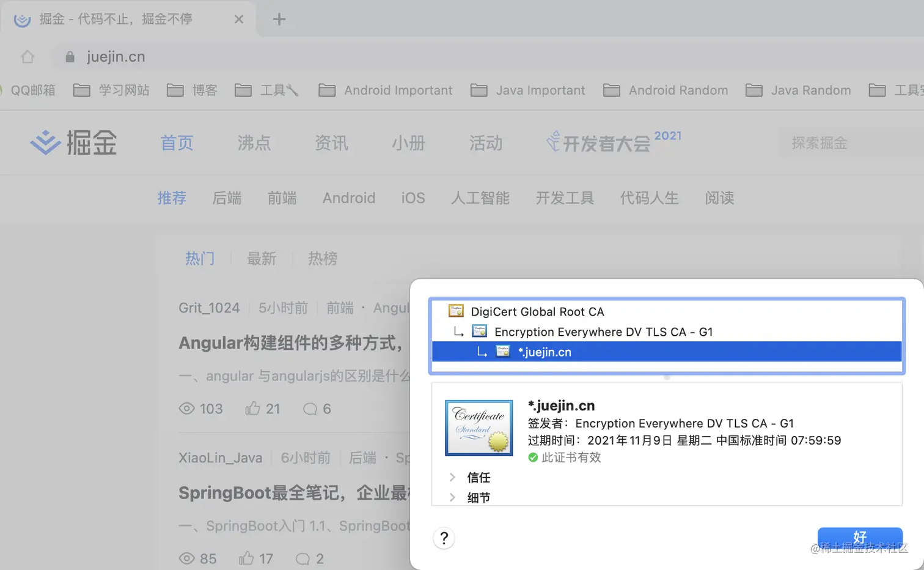The height and width of the screenshot is (570, 924).
Task: Click the green 此证书有效 checkmark icon
Action: pyautogui.click(x=532, y=457)
